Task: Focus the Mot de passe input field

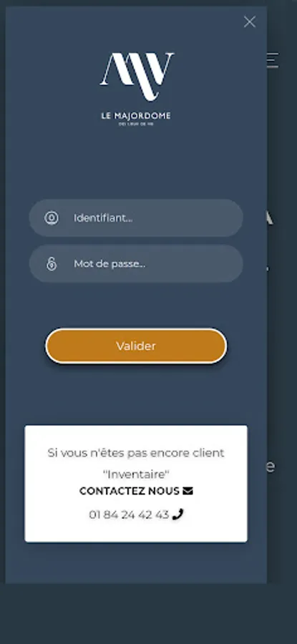Action: [136, 263]
